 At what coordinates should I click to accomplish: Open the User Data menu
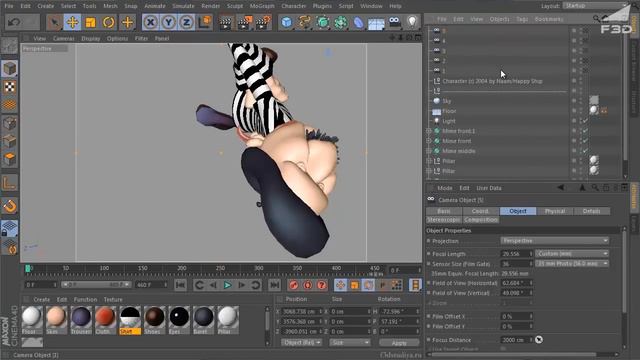(489, 188)
